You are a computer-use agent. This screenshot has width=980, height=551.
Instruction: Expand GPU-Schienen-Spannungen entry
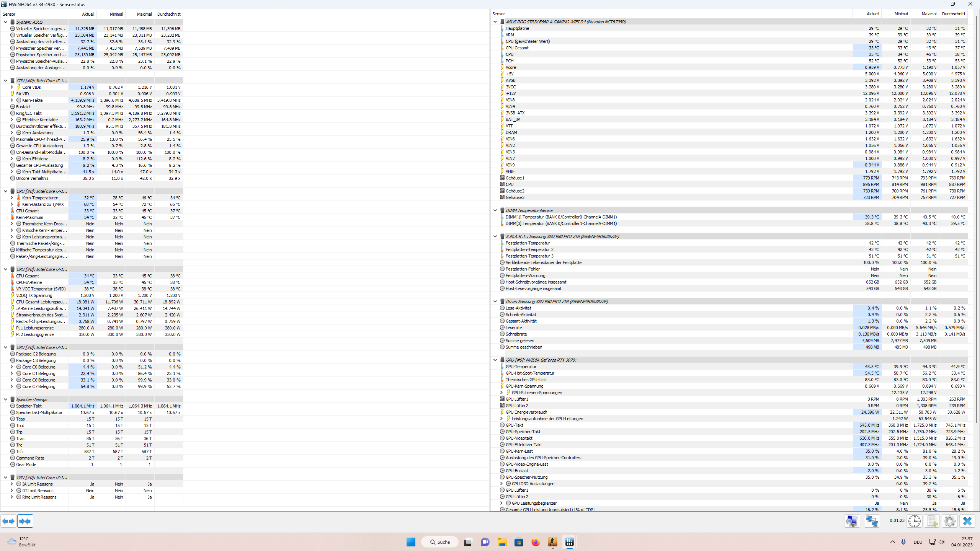501,393
